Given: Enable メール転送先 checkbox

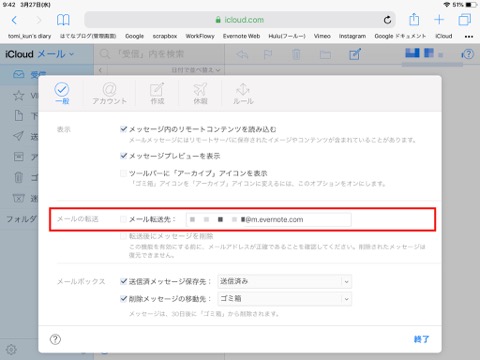Looking at the screenshot, I should pyautogui.click(x=124, y=219).
